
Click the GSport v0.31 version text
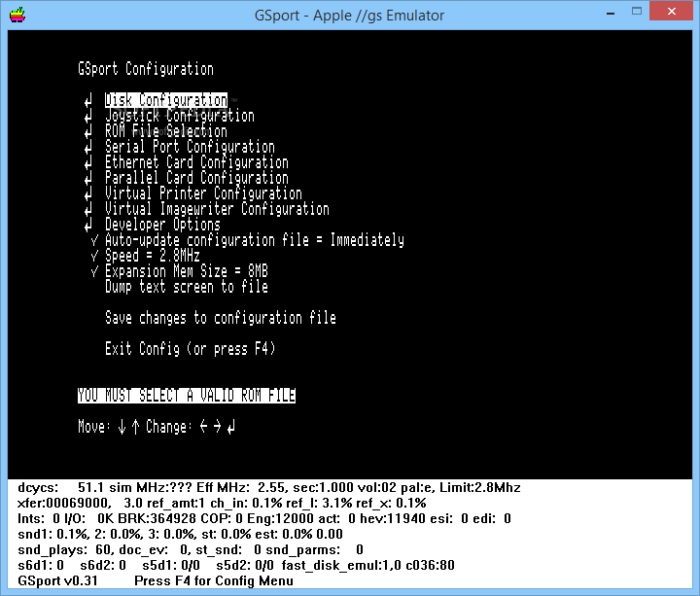point(57,580)
